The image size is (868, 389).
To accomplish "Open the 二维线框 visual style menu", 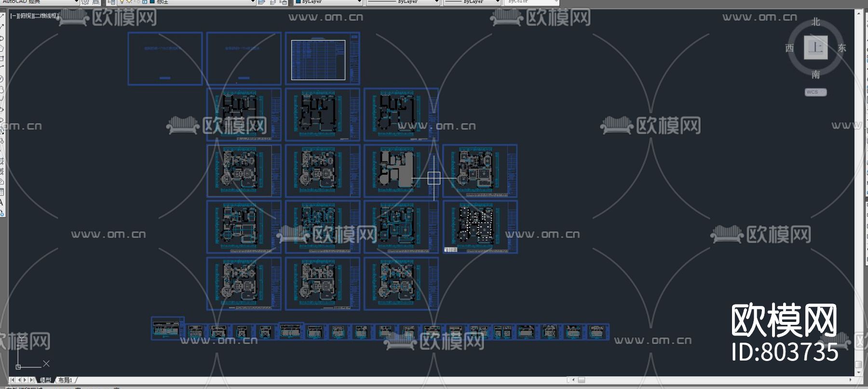I will (x=46, y=16).
